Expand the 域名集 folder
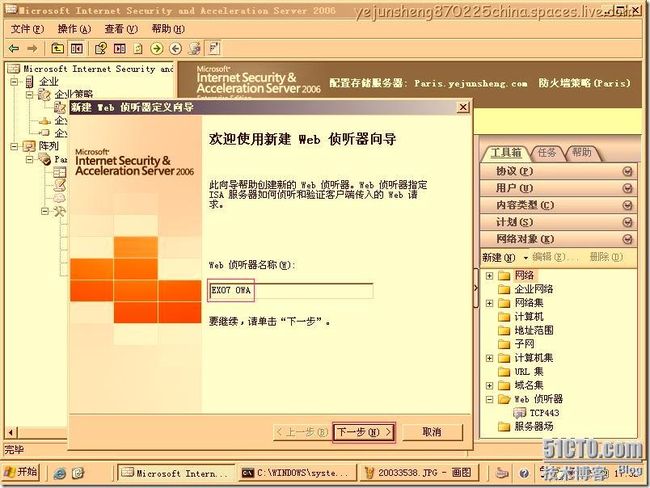Screen dimensions: 650x488 490,386
